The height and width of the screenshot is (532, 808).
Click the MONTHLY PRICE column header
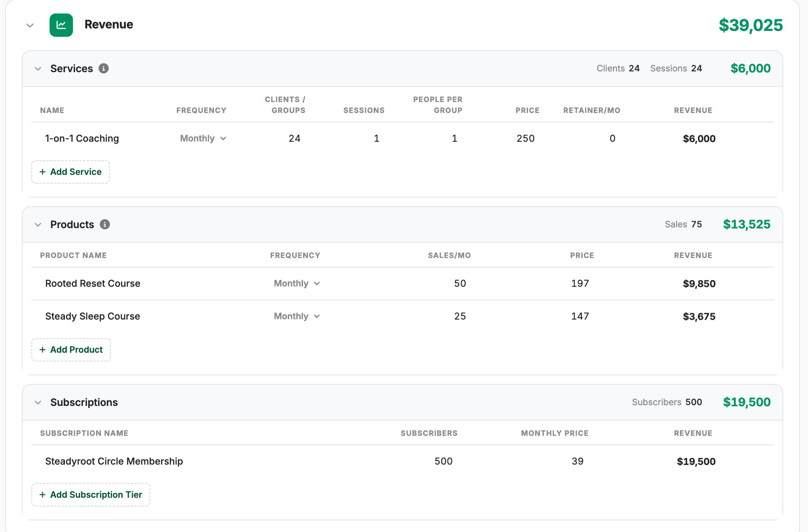[555, 433]
